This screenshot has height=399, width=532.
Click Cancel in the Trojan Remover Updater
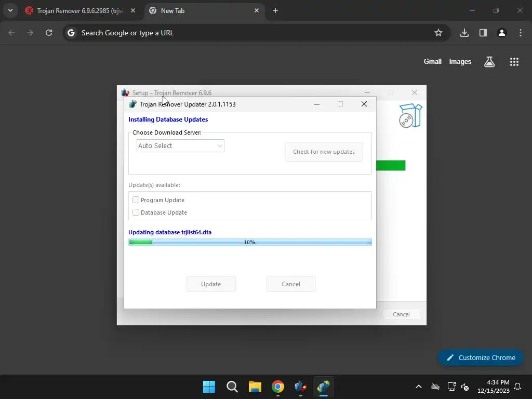pos(291,284)
